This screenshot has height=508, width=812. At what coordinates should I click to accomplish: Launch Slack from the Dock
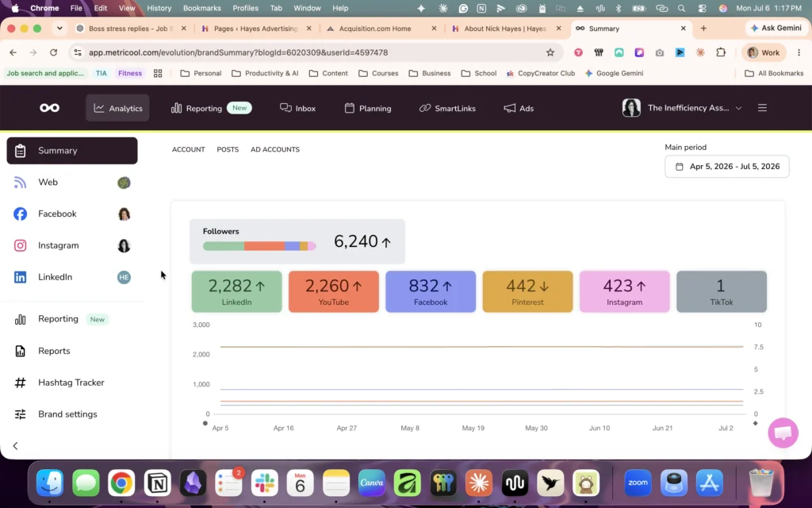tap(264, 483)
